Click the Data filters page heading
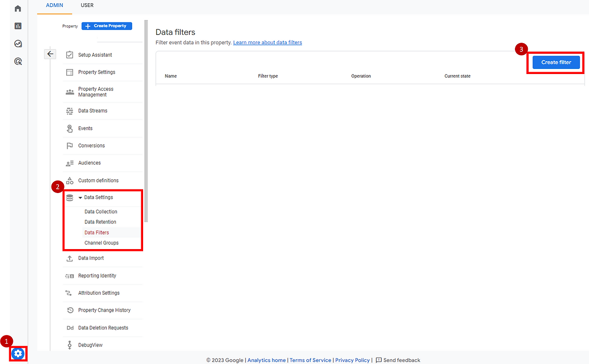The image size is (589, 364). [175, 32]
